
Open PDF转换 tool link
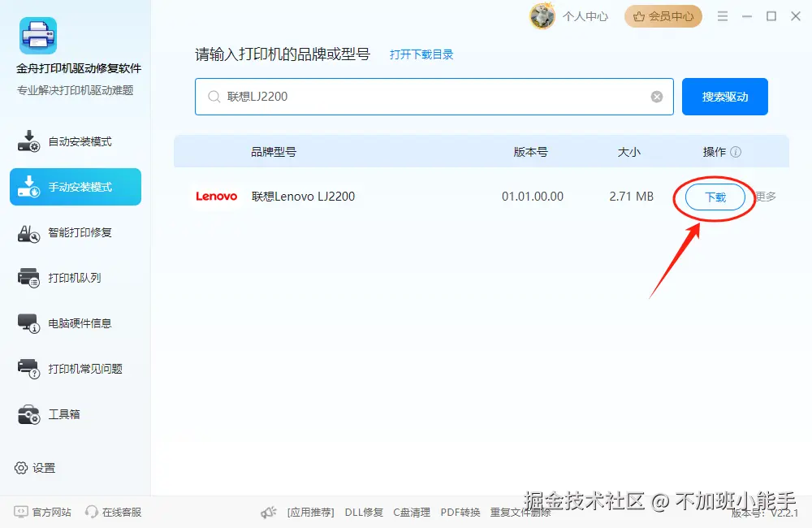(460, 513)
